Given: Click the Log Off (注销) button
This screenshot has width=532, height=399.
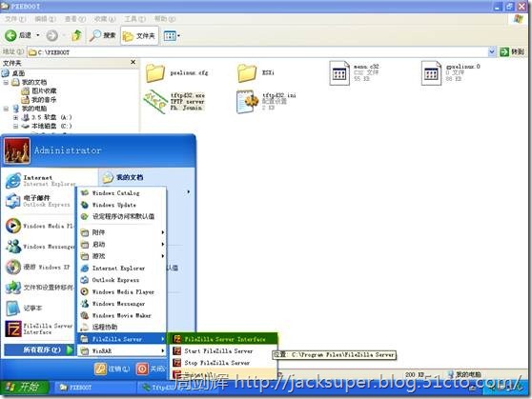Looking at the screenshot, I should (113, 369).
